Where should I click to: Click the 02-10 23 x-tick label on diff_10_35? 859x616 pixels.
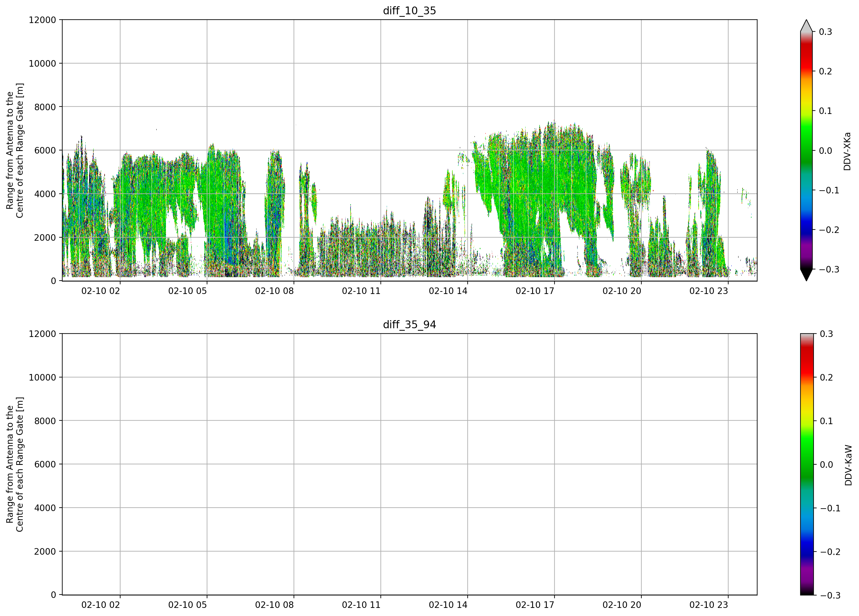[x=709, y=291]
